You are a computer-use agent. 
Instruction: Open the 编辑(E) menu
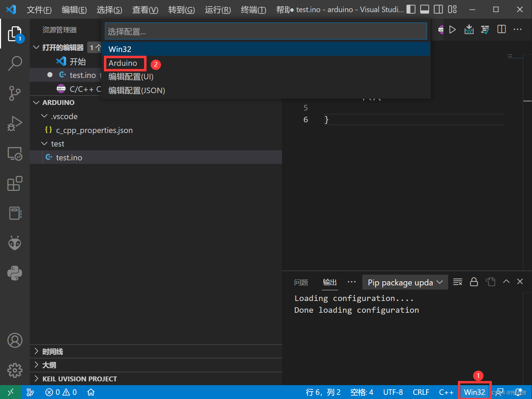coord(74,10)
